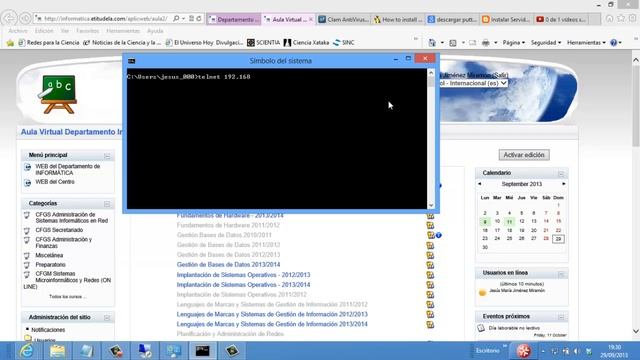
Task: Click the icon beside WEB del Centro
Action: (27, 182)
